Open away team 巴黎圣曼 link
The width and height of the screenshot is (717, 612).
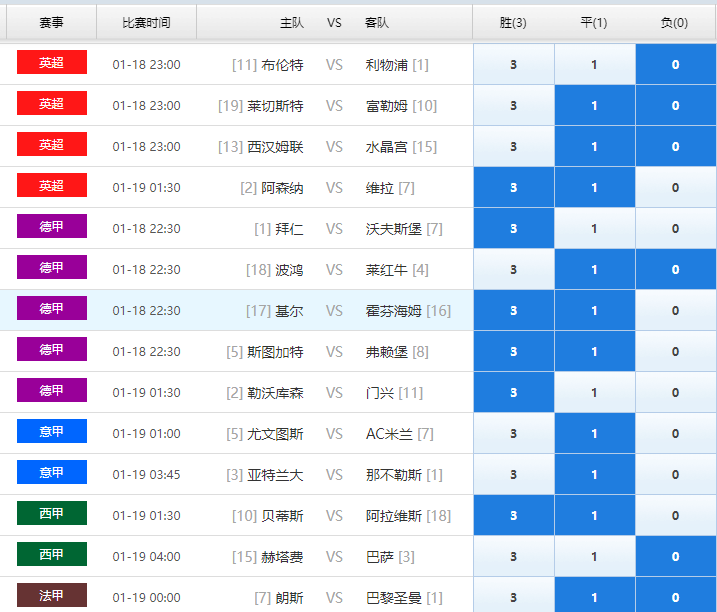394,598
